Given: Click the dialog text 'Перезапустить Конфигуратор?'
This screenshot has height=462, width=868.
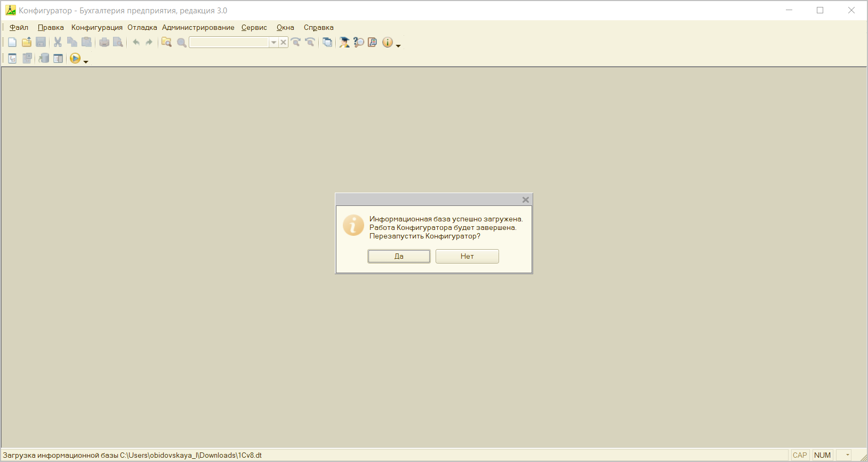Looking at the screenshot, I should pyautogui.click(x=425, y=236).
